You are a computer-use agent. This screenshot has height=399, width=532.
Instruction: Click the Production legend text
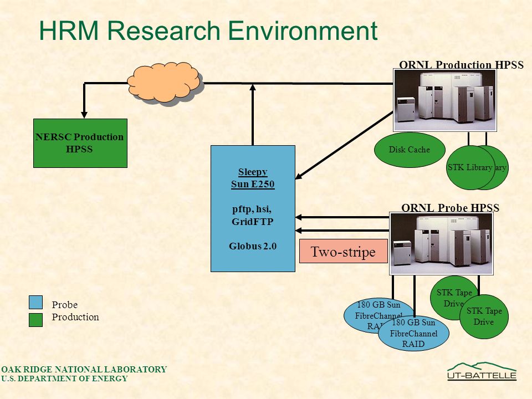tap(75, 317)
